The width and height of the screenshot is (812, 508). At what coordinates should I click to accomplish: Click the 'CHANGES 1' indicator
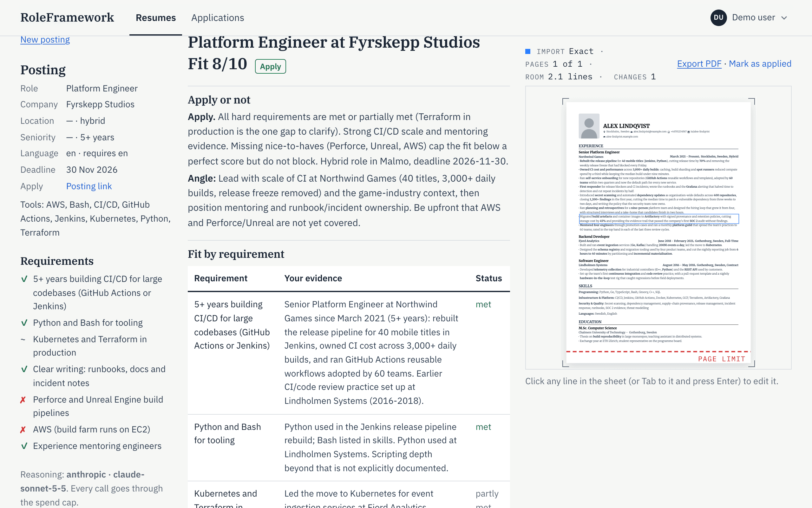[634, 77]
